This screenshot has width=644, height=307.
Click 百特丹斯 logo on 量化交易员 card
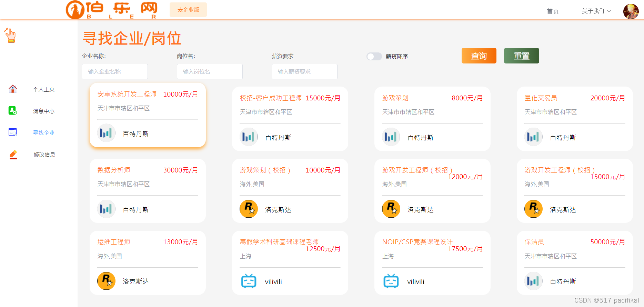pyautogui.click(x=533, y=137)
